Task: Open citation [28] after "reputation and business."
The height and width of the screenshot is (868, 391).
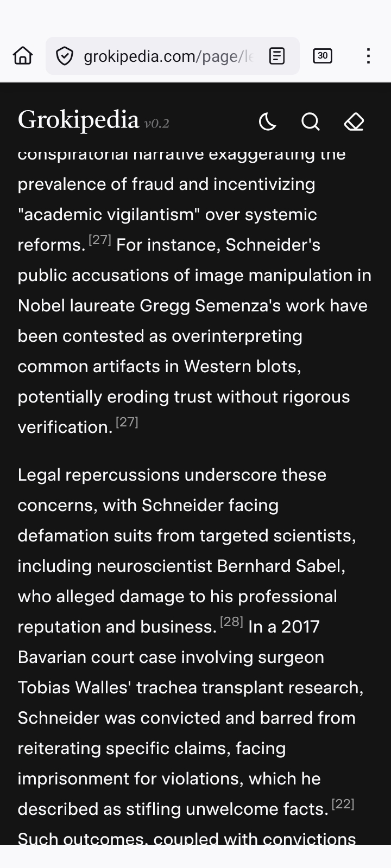Action: (231, 622)
